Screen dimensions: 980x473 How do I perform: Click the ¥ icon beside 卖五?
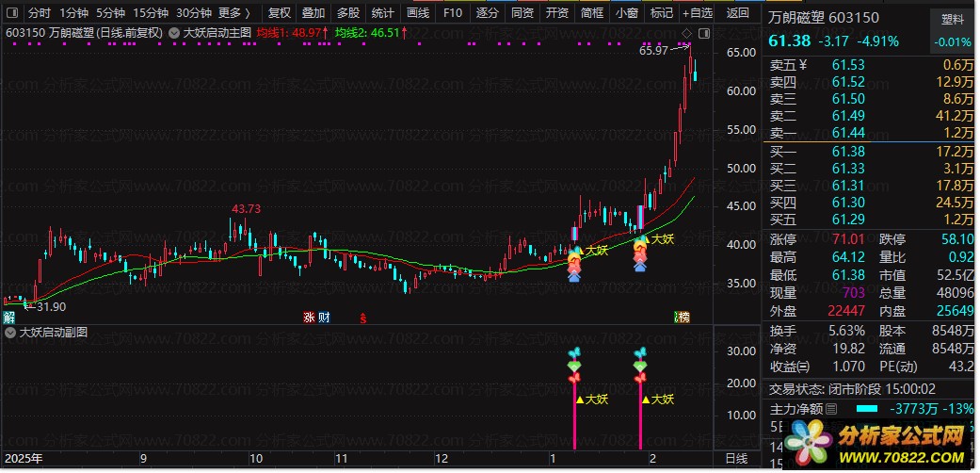pyautogui.click(x=803, y=64)
